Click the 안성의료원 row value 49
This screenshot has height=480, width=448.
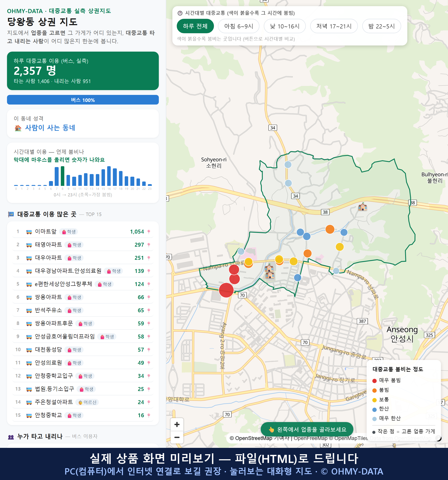pos(141,363)
